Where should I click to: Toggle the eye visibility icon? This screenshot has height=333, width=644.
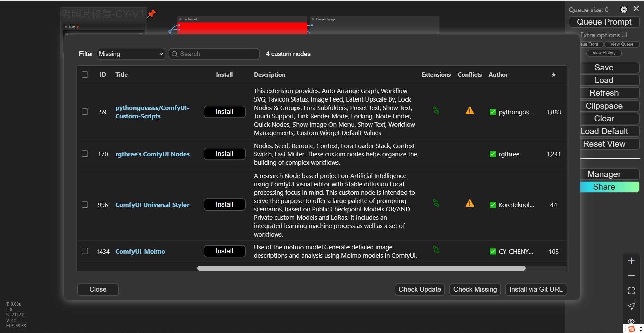pyautogui.click(x=631, y=321)
